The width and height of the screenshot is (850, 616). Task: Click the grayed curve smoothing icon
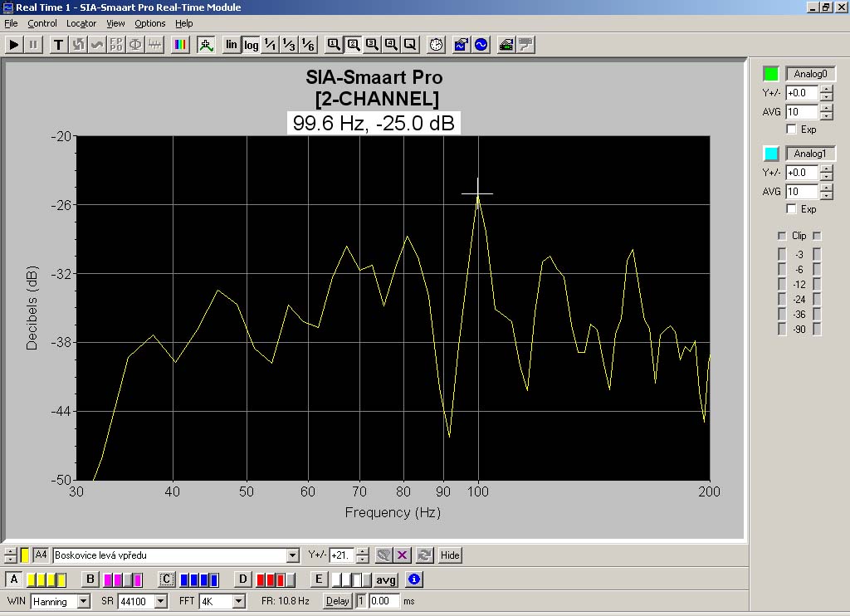pyautogui.click(x=97, y=45)
